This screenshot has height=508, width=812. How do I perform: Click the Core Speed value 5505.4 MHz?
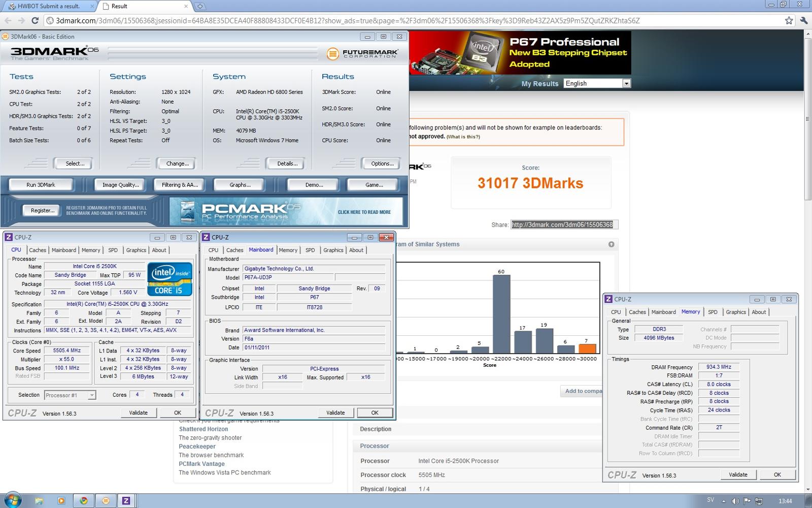pyautogui.click(x=67, y=351)
